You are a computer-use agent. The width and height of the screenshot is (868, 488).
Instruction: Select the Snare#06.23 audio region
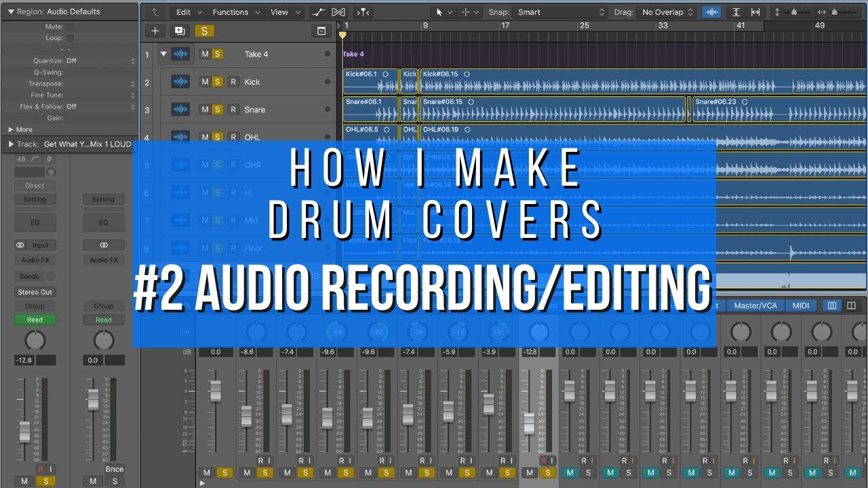780,110
